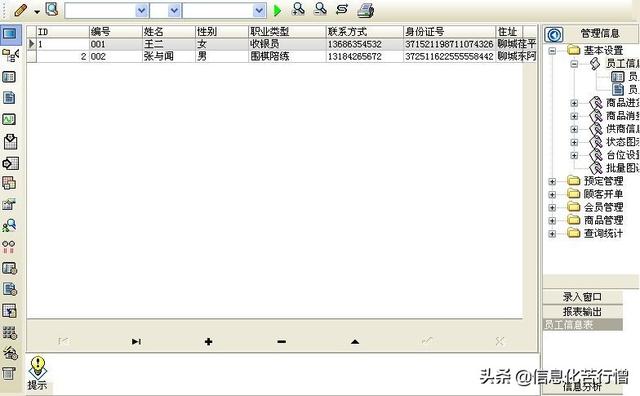Click the row indicator arrow for row 1
The width and height of the screenshot is (640, 396).
click(31, 44)
